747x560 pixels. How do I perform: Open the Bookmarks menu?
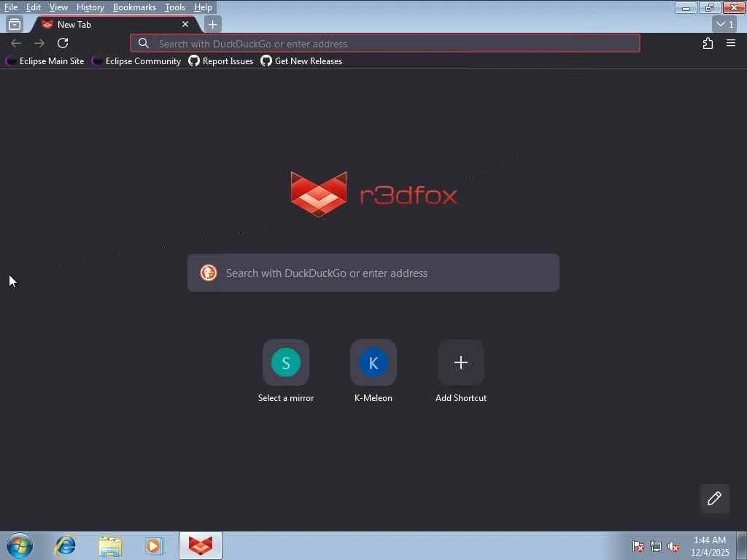[134, 7]
